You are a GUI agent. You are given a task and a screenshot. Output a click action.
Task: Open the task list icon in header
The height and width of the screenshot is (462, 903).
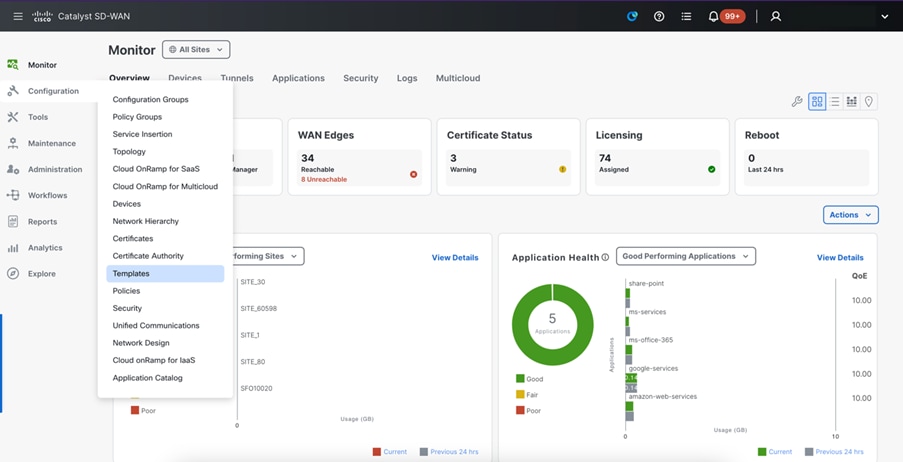tap(686, 17)
